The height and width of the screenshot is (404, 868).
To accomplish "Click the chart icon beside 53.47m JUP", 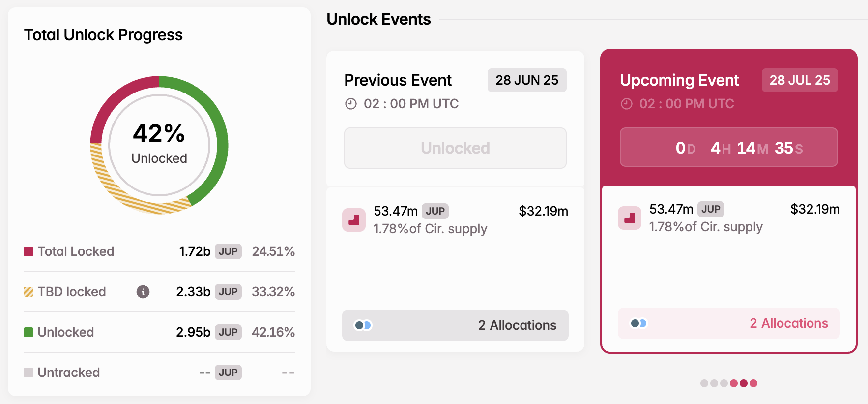I will tap(354, 220).
